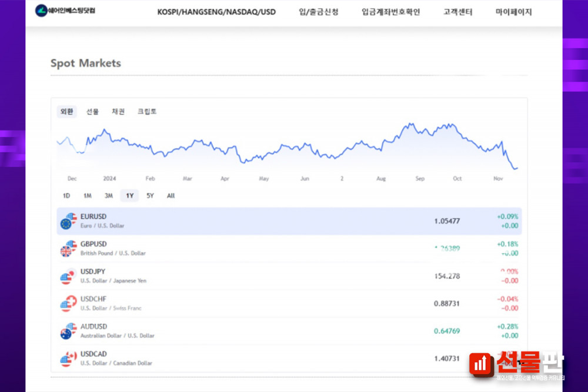The width and height of the screenshot is (588, 392).
Task: Open the 마이페이지 menu
Action: 513,12
